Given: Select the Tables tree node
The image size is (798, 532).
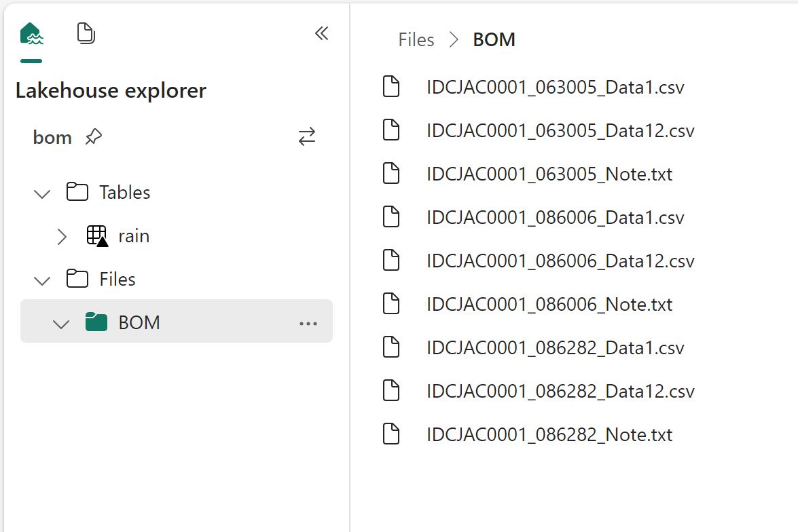Looking at the screenshot, I should 124,193.
